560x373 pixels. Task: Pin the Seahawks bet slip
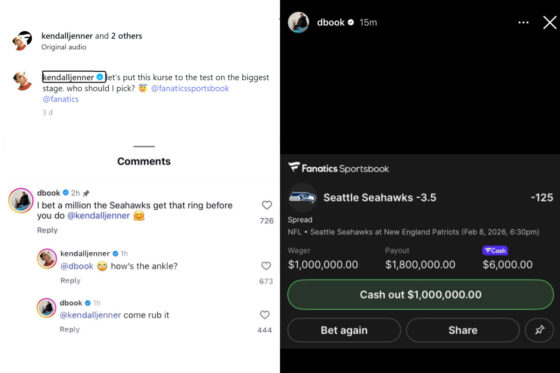coord(539,330)
